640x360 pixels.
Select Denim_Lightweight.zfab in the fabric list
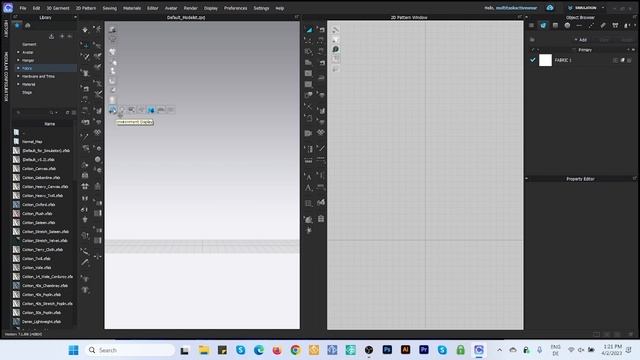[x=41, y=322]
